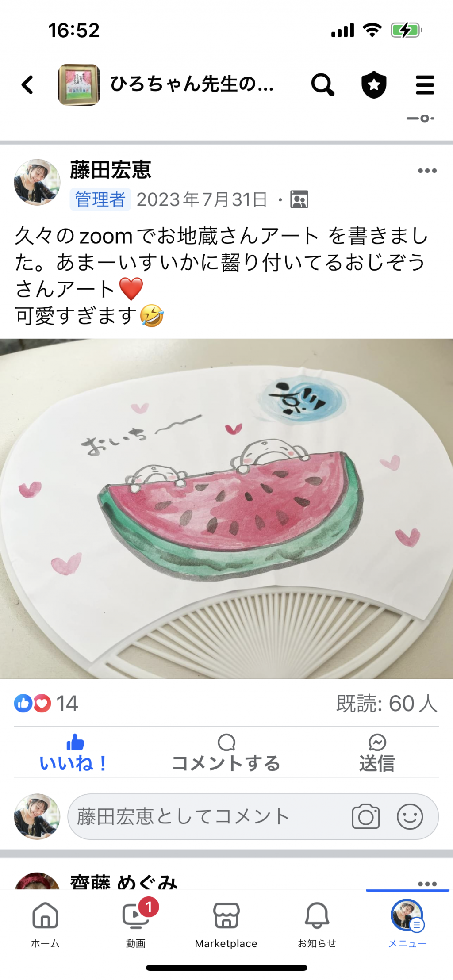Image resolution: width=453 pixels, height=980 pixels.
Task: Open options for 齊藤 めぐみ's post
Action: pos(427,884)
